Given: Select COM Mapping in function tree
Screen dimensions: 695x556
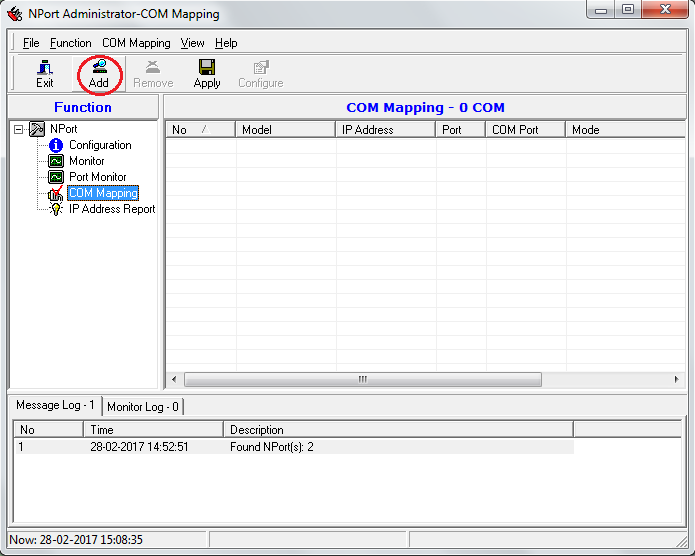Looking at the screenshot, I should pyautogui.click(x=102, y=193).
